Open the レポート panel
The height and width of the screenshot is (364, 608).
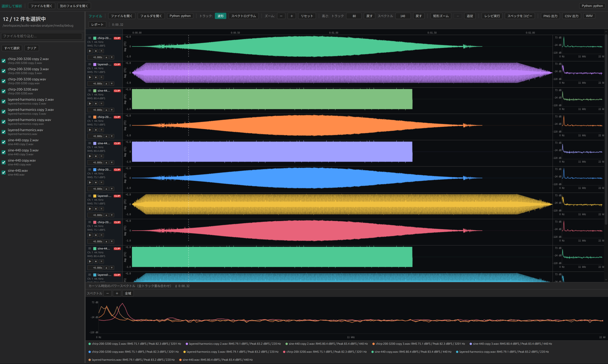coord(97,25)
